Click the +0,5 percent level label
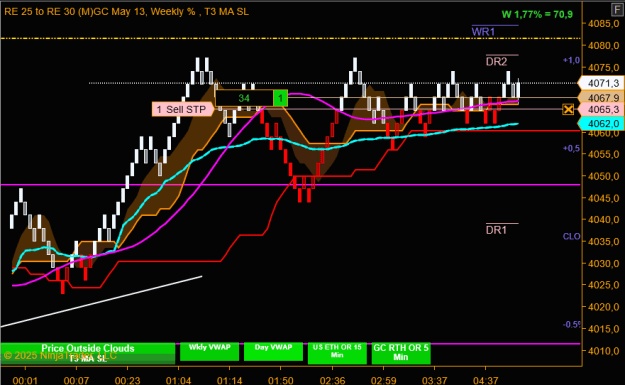625x385 pixels. [x=571, y=148]
